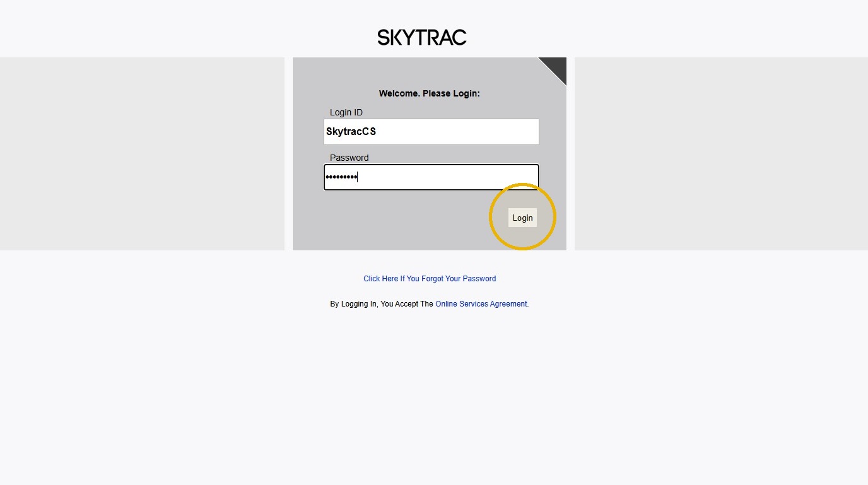
Task: Click the "Welcome. Please Login:" heading
Action: coord(430,93)
